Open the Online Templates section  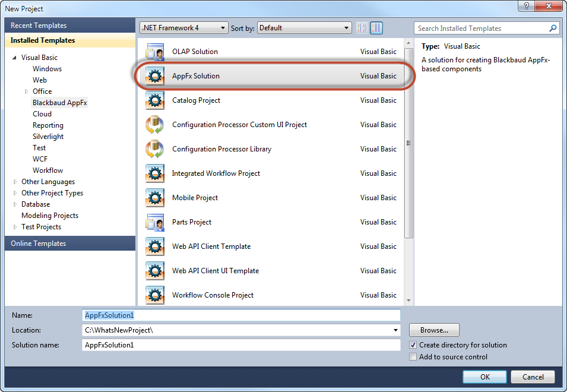[70, 244]
